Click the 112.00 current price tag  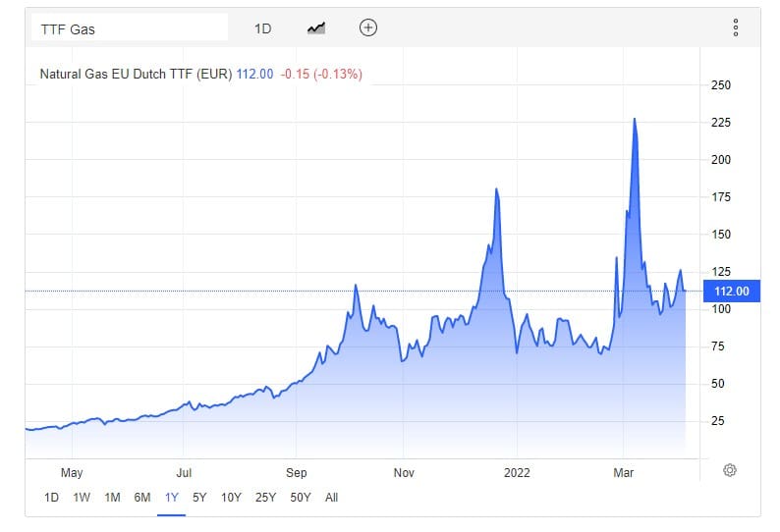pos(730,291)
